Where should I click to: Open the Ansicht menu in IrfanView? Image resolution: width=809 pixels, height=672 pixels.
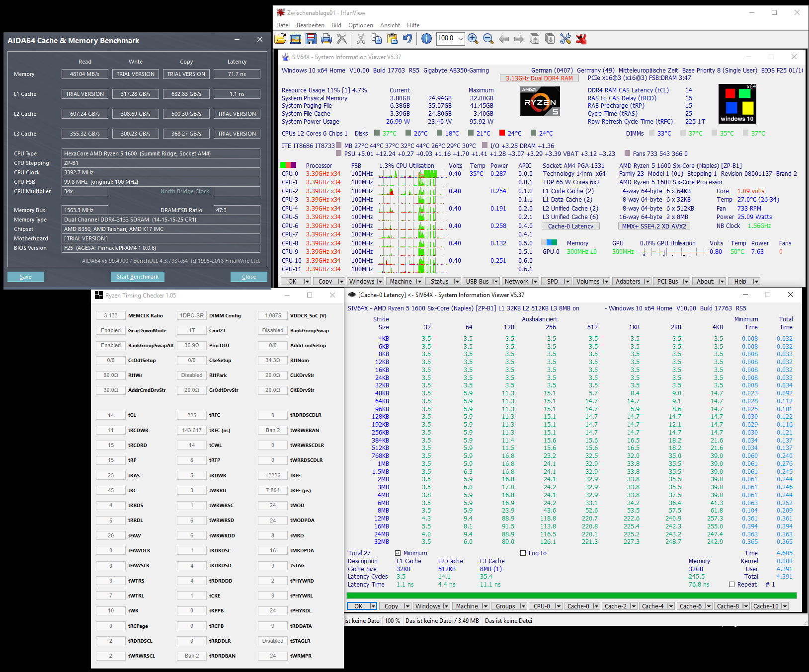point(390,25)
